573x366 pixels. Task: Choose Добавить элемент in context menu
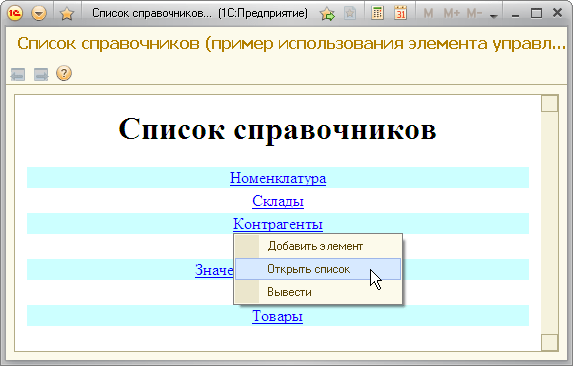pos(318,246)
